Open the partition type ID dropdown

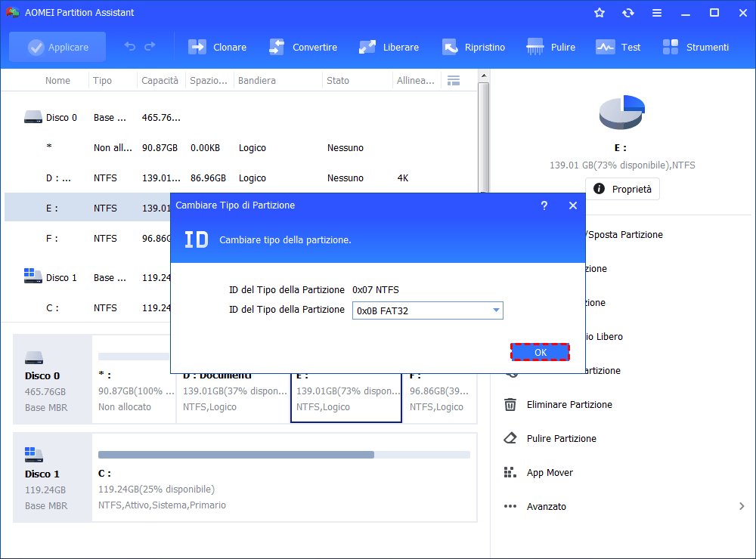pyautogui.click(x=428, y=310)
